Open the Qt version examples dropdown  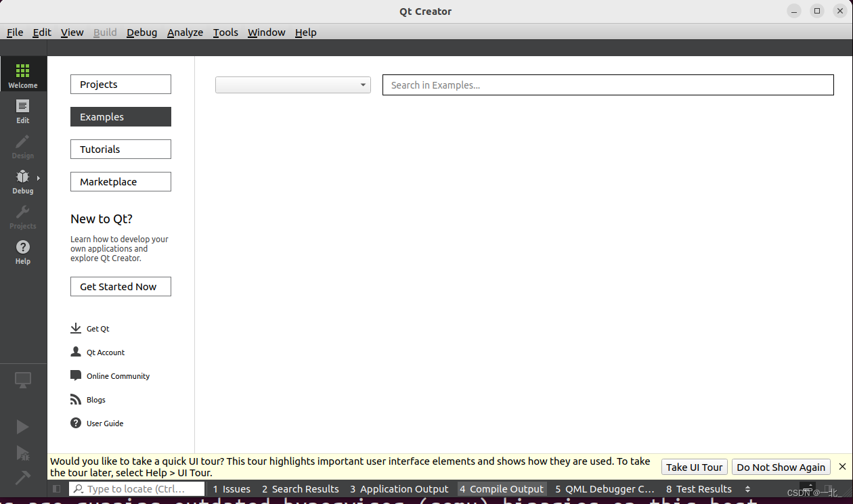click(x=293, y=85)
